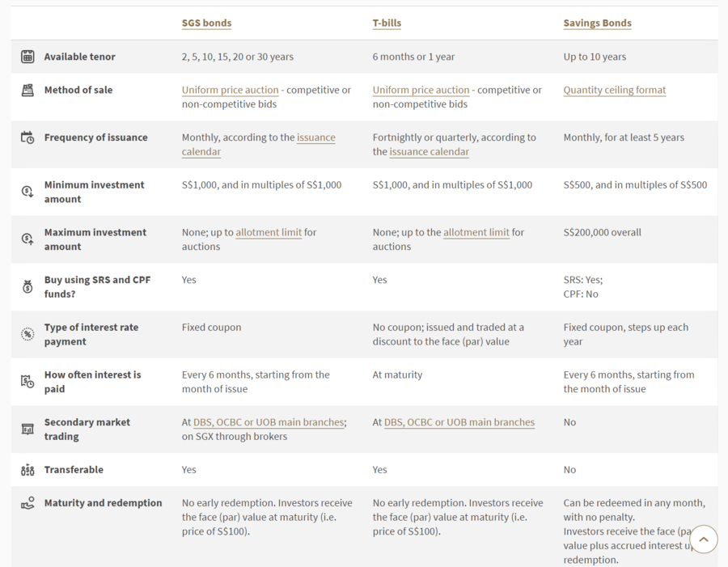Click the Minimum investment amount coin icon
This screenshot has height=567, width=728.
(28, 192)
